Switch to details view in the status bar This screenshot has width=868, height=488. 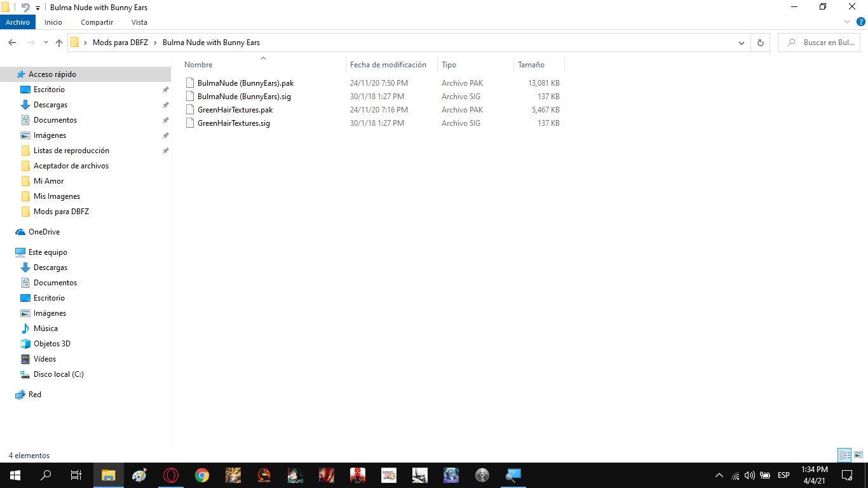tap(844, 455)
